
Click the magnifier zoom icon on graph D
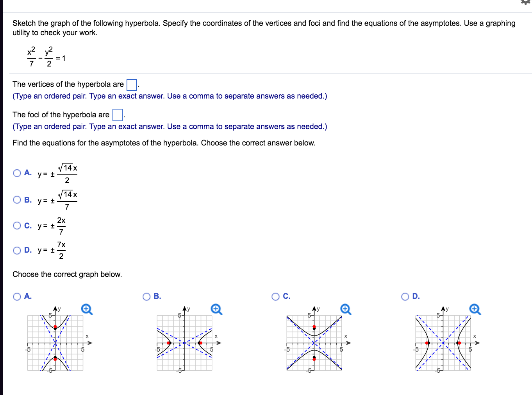tap(475, 309)
